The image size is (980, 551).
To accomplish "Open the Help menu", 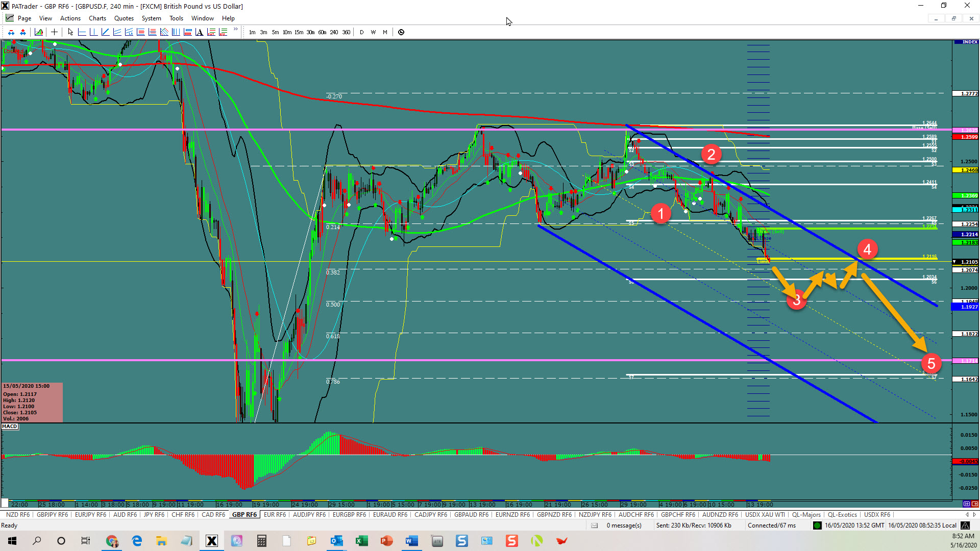I will click(228, 18).
